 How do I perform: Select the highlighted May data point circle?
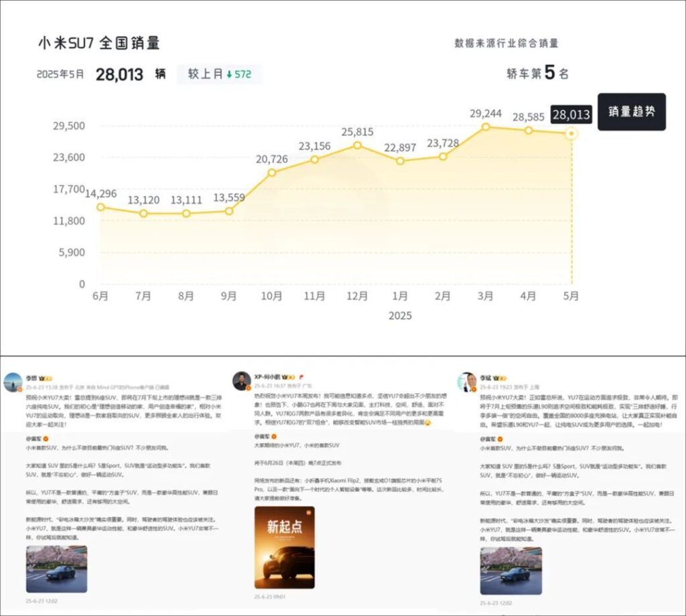[x=571, y=134]
